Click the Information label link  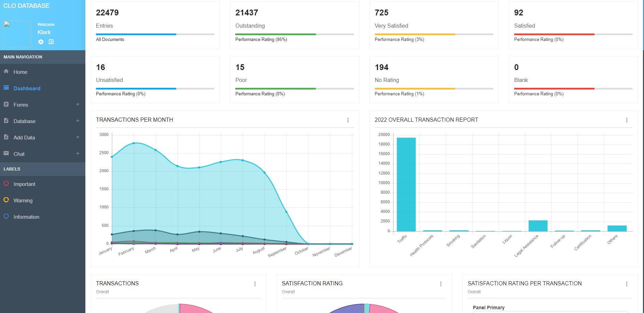click(x=43, y=217)
